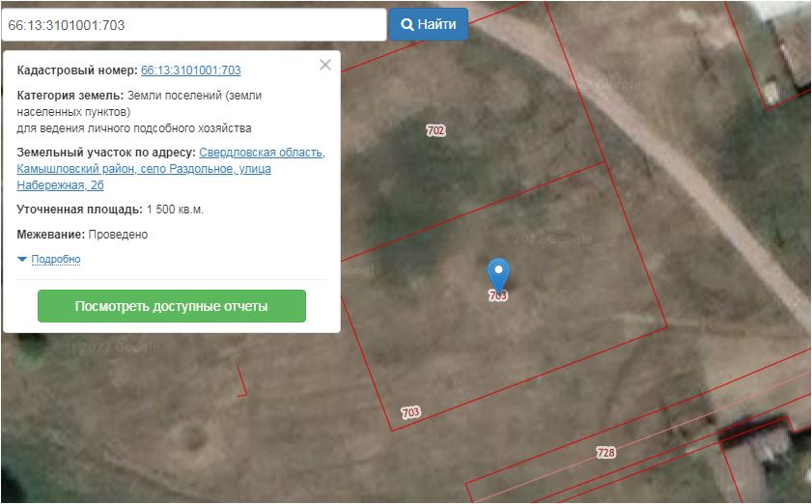The height and width of the screenshot is (504, 812).
Task: Expand the Подробно details section
Action: point(49,260)
